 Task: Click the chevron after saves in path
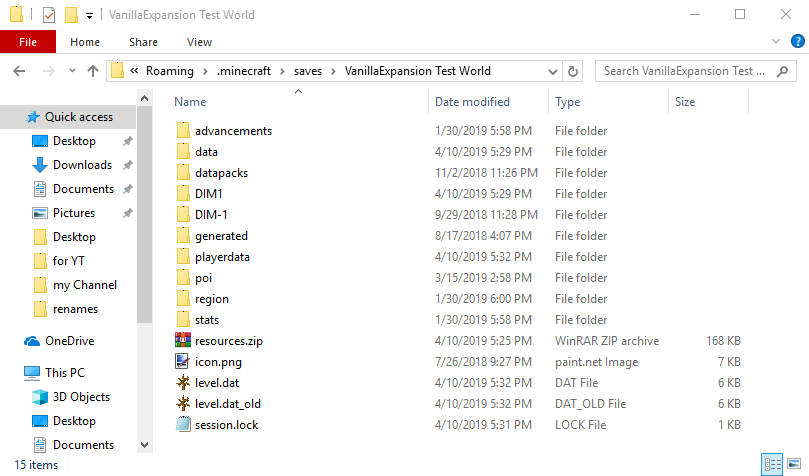[x=333, y=71]
